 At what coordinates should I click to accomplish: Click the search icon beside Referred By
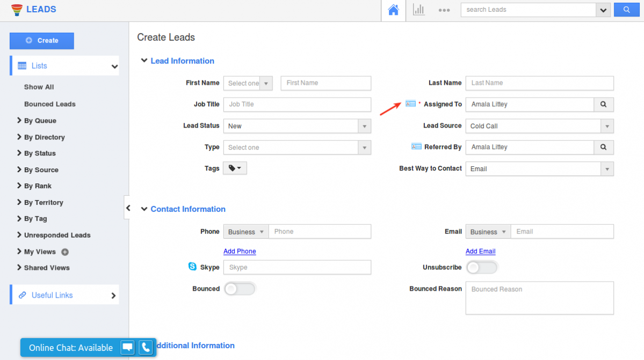tap(603, 147)
